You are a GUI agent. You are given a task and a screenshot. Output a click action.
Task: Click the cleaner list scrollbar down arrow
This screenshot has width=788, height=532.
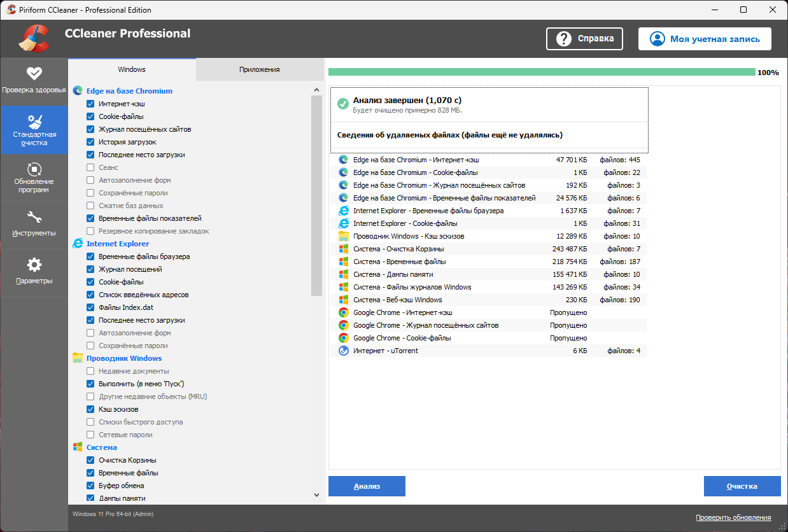click(x=317, y=494)
